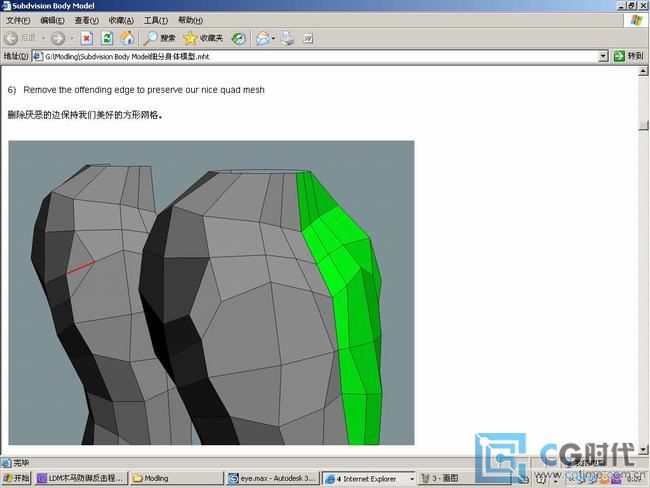Open the Back history dropdown arrow
This screenshot has width=650, height=488.
coord(43,39)
